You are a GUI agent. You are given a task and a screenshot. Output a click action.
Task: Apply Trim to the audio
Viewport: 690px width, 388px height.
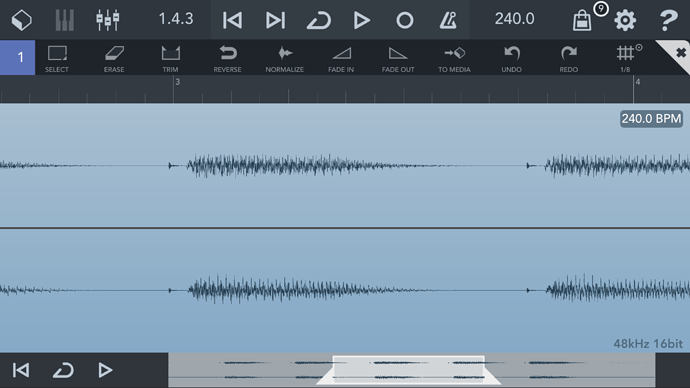click(170, 58)
